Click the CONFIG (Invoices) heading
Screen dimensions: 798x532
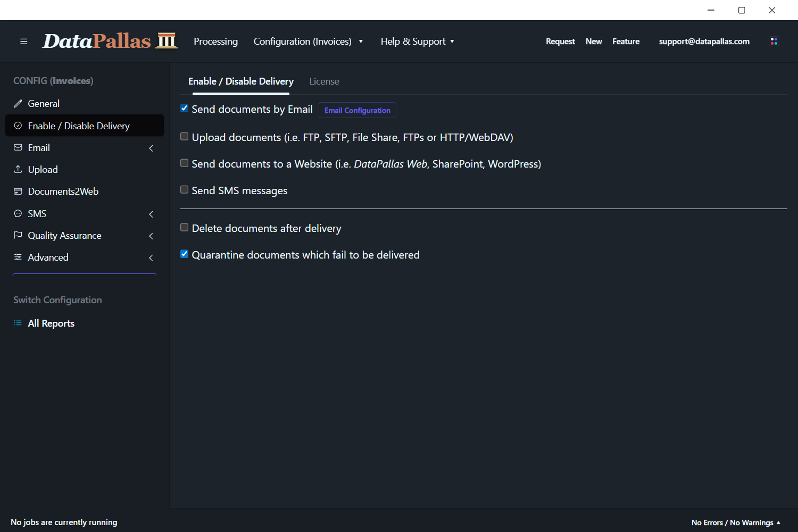(x=53, y=81)
